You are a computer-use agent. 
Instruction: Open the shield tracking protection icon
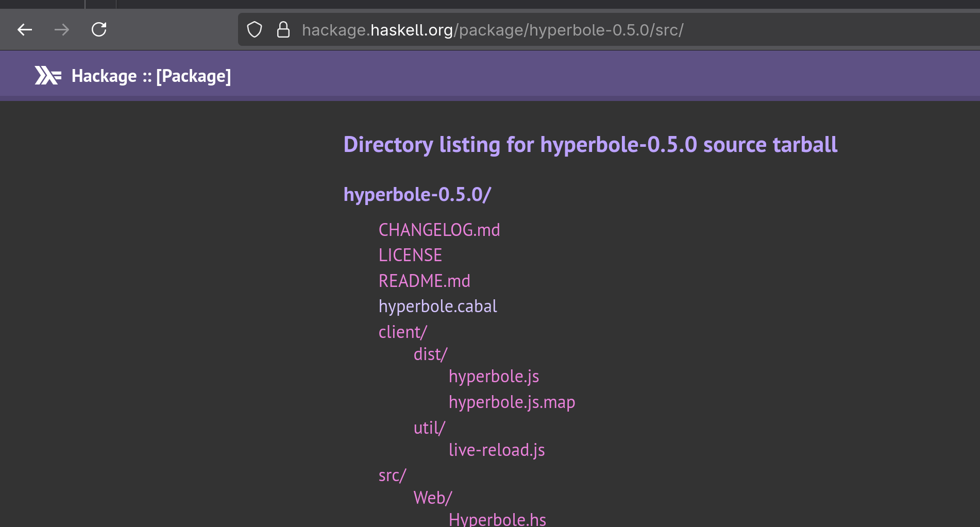pyautogui.click(x=255, y=30)
